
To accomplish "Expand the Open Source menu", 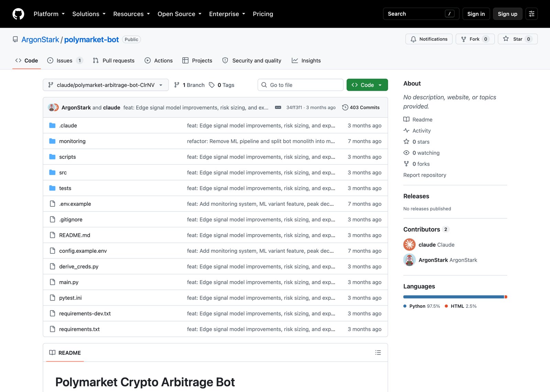I will [x=179, y=14].
